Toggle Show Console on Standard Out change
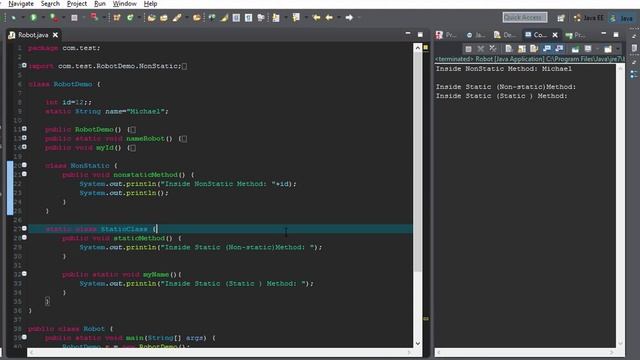Viewport: 640px width, 360px height. point(547,49)
